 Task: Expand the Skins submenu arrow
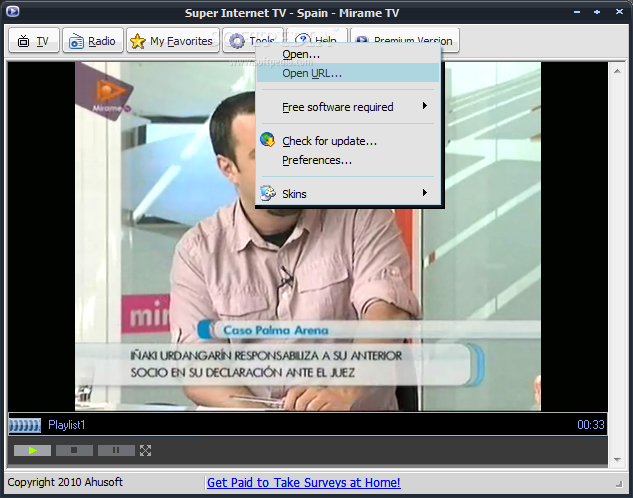tap(425, 193)
